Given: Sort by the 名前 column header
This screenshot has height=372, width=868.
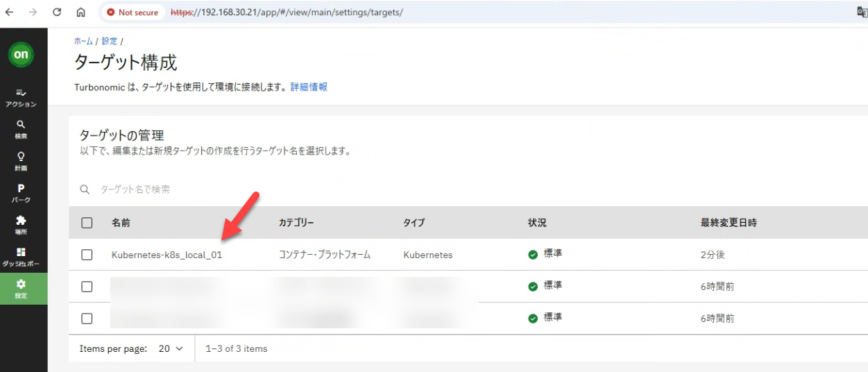Looking at the screenshot, I should click(121, 223).
